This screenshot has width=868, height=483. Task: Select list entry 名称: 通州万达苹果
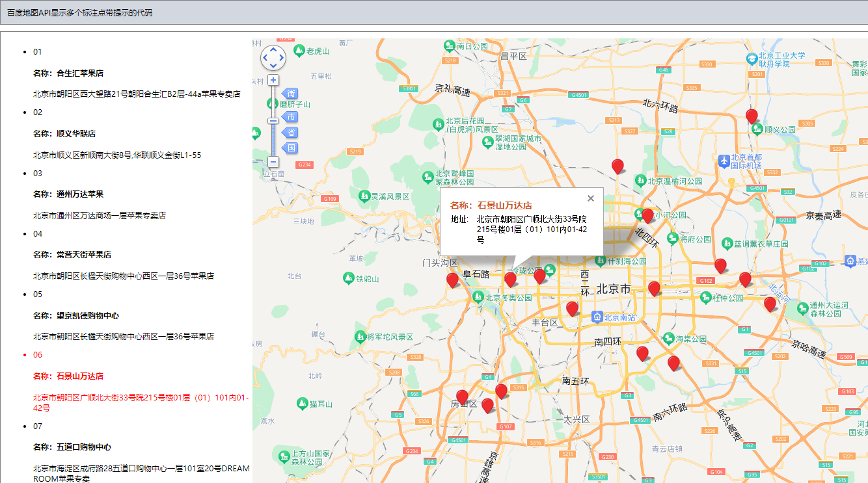tap(68, 194)
